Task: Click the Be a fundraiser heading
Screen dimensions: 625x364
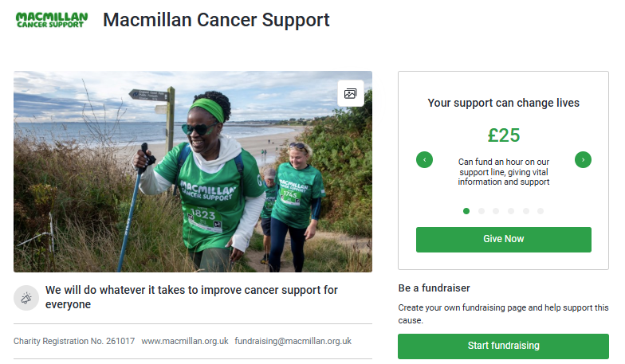Action: 434,288
